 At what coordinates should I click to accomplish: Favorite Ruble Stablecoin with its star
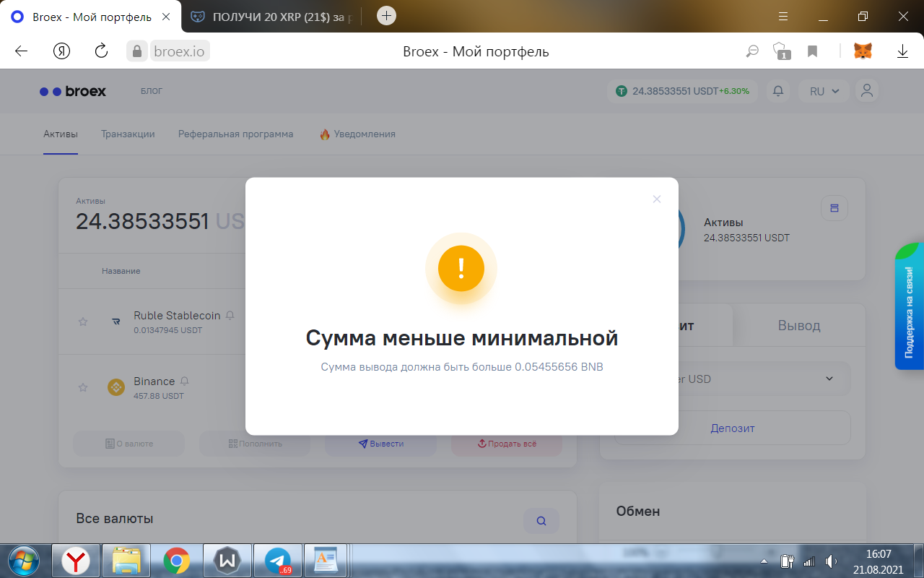point(83,322)
